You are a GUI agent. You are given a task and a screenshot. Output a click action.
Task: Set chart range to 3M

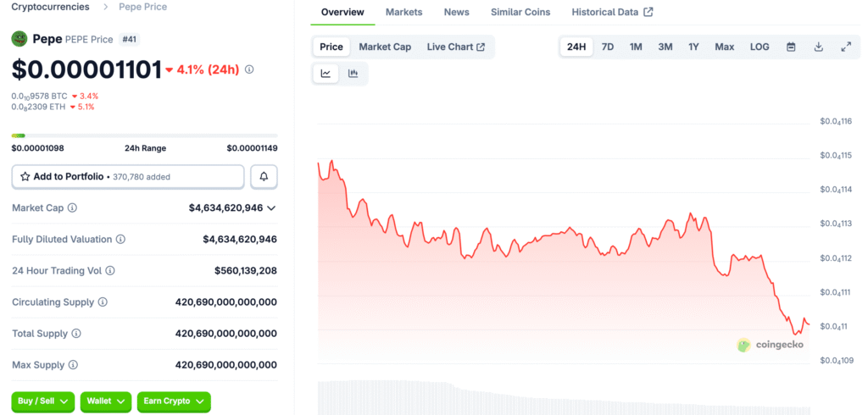click(665, 47)
